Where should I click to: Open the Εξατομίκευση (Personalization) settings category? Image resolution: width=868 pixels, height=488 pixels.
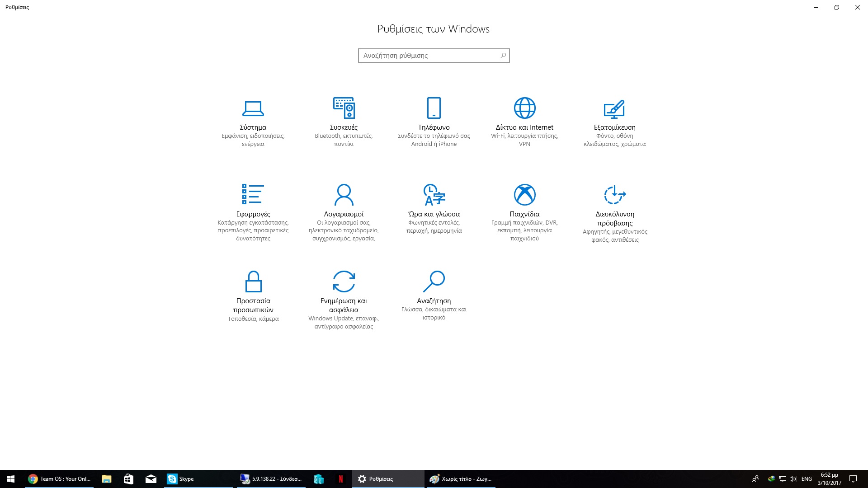point(615,122)
